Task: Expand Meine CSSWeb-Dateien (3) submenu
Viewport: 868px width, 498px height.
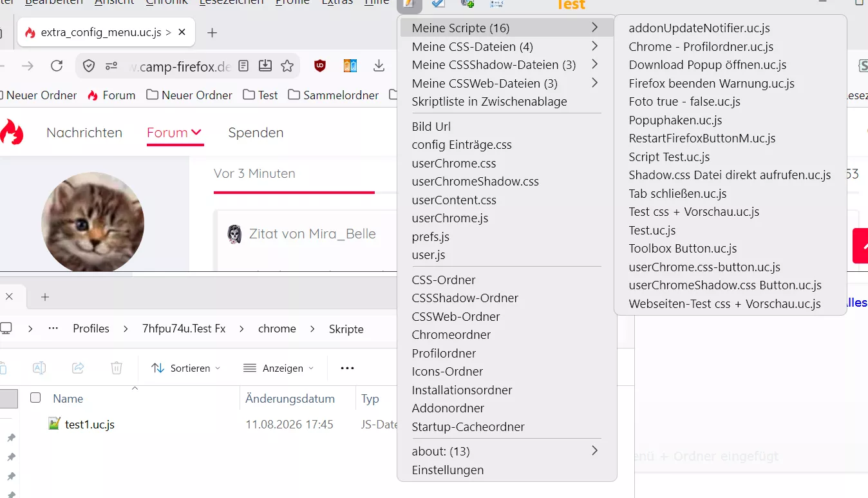Action: click(594, 83)
